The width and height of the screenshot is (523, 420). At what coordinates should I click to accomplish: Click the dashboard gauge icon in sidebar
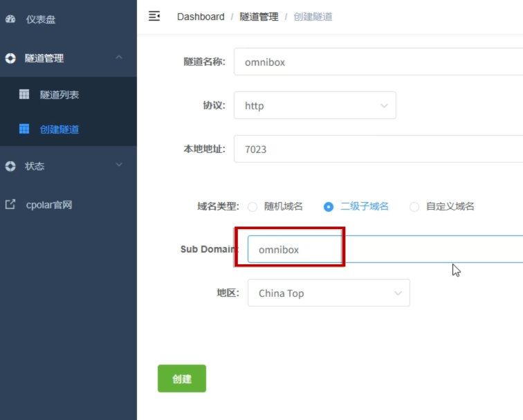[10, 19]
